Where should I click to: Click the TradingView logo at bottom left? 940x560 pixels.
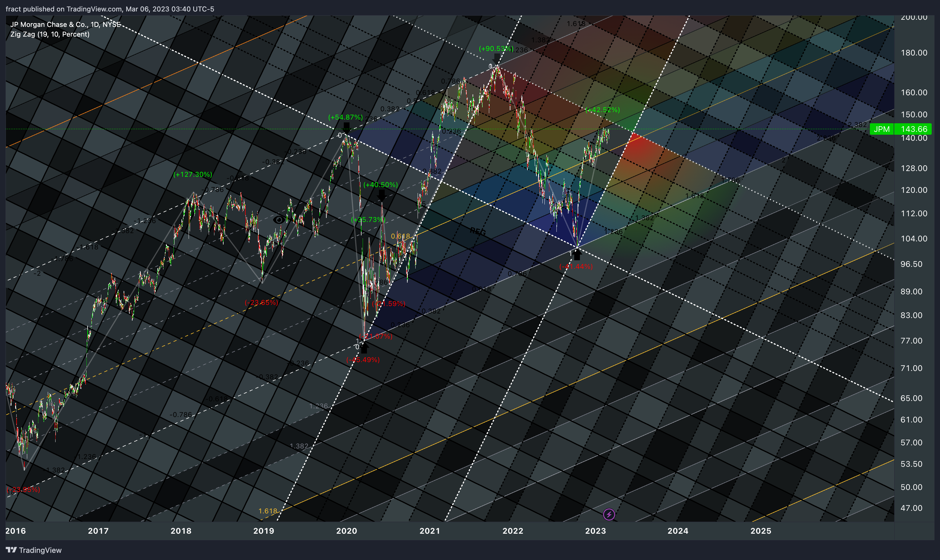[x=33, y=550]
